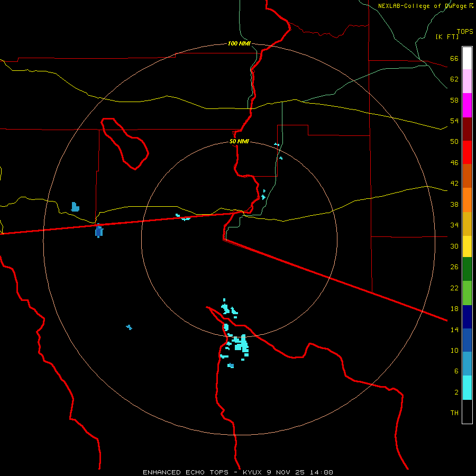The height and width of the screenshot is (476, 476).
Task: Click the legend value 30
Action: tap(454, 246)
